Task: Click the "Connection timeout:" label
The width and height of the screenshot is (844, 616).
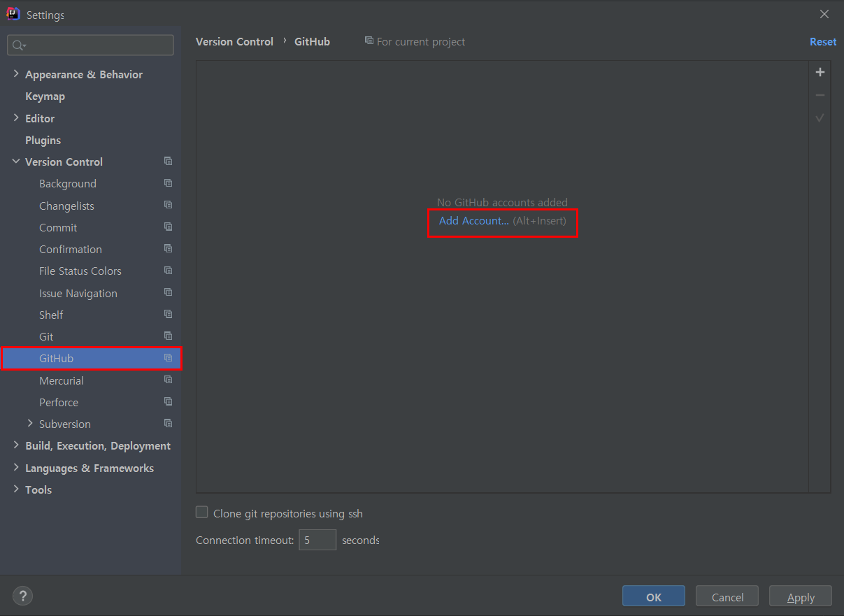Action: 245,540
